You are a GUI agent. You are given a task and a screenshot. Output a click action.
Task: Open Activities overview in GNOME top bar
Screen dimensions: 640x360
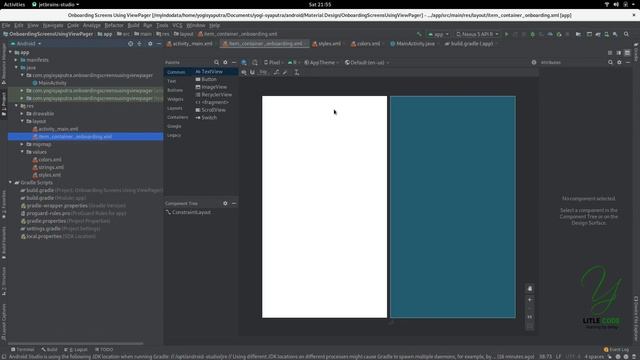click(x=14, y=4)
